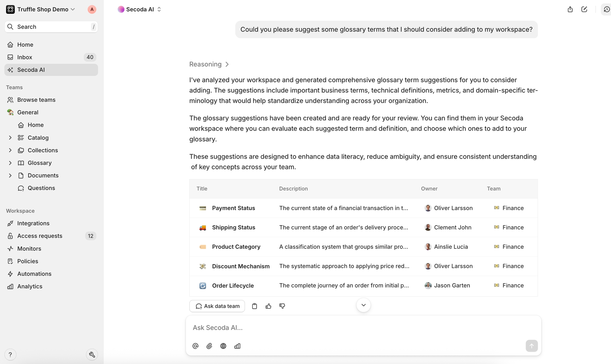The image size is (611, 364).
Task: Start a new chat with compose icon
Action: pos(584,10)
